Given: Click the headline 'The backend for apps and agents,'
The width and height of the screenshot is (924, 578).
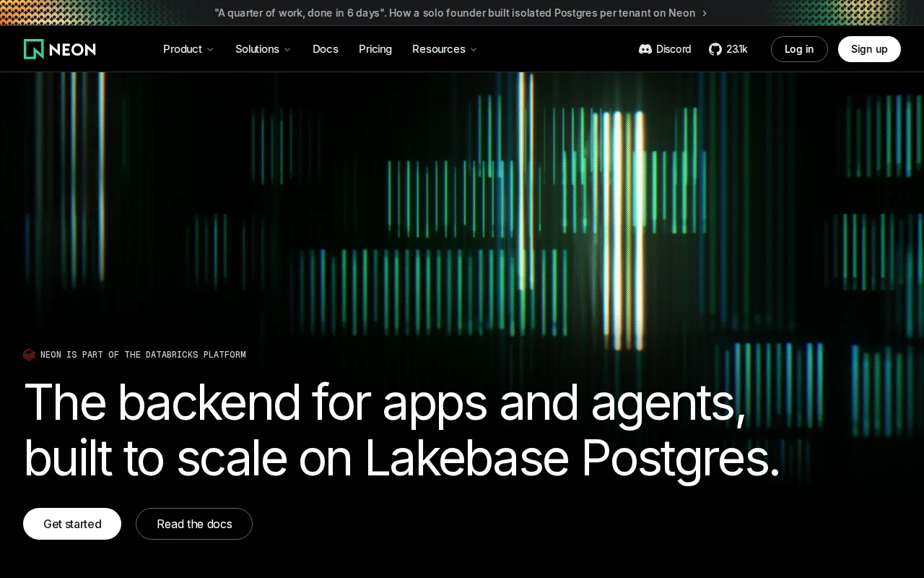Looking at the screenshot, I should (385, 403).
